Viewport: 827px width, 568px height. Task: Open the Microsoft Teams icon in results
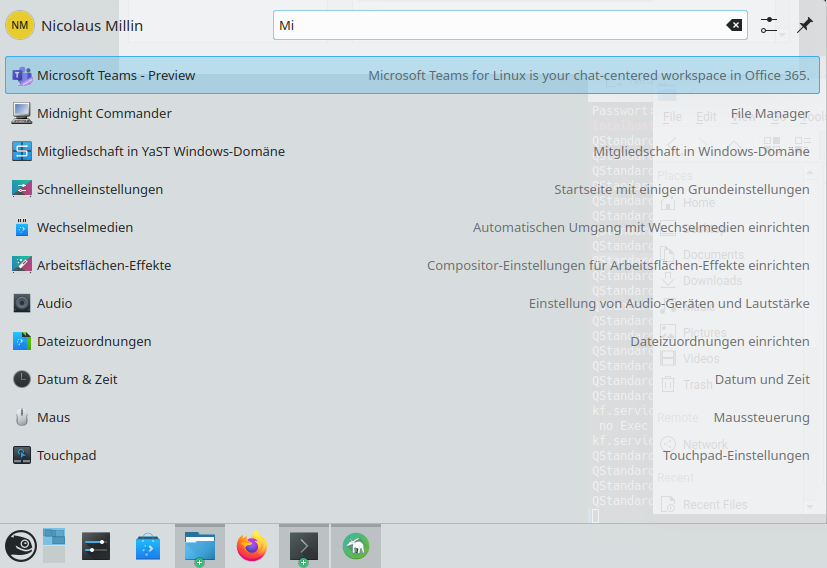coord(22,75)
